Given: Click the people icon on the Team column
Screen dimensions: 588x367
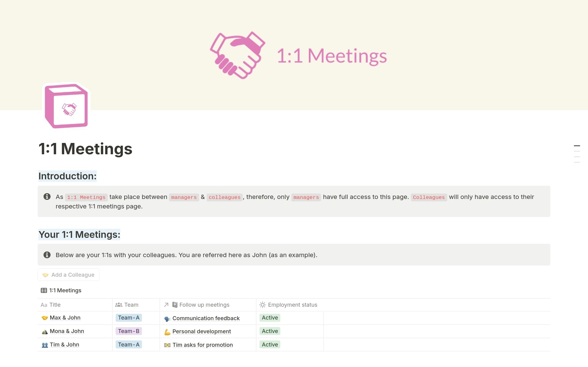Looking at the screenshot, I should pyautogui.click(x=119, y=305).
